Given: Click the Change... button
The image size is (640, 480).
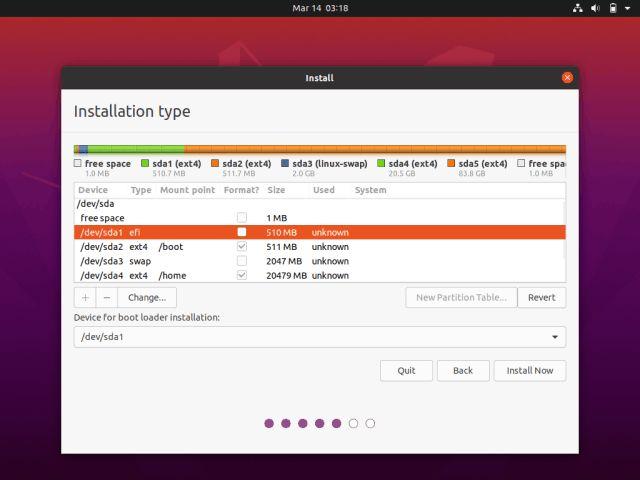Looking at the screenshot, I should click(147, 298).
